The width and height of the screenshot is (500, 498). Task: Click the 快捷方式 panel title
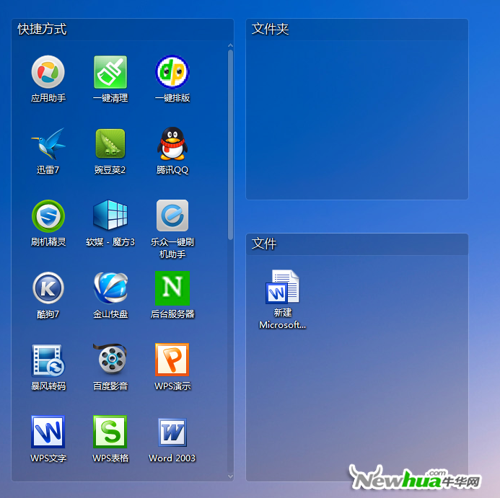tap(42, 29)
